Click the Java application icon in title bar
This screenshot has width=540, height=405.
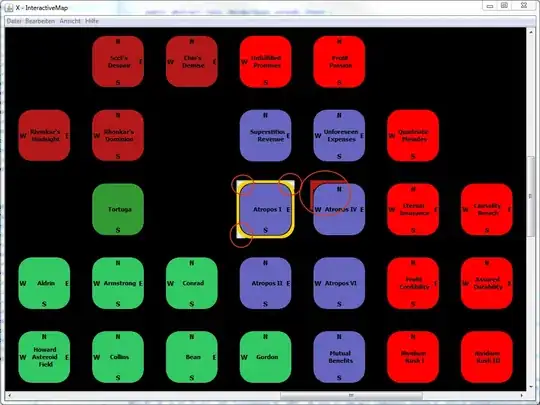click(x=9, y=8)
